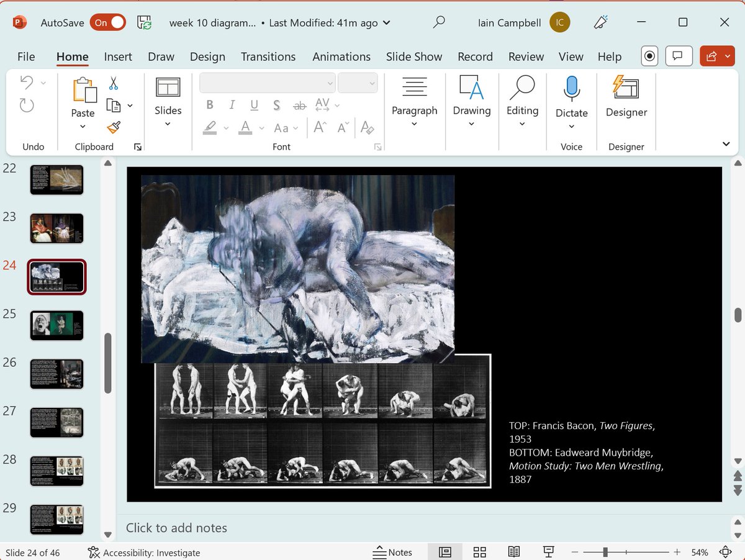This screenshot has height=560, width=745.
Task: Expand the Copy dropdown arrow
Action: [x=130, y=106]
